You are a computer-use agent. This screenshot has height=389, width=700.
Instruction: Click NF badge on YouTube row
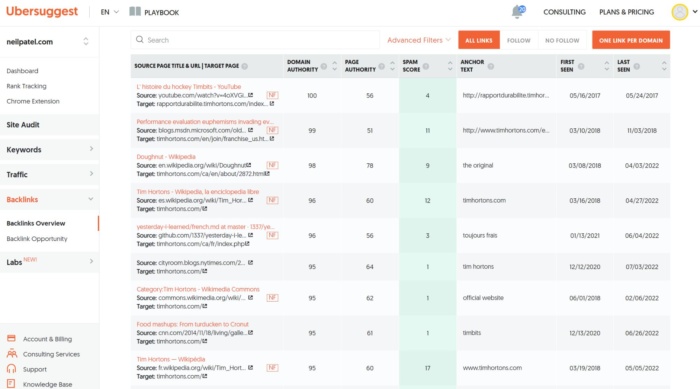272,95
